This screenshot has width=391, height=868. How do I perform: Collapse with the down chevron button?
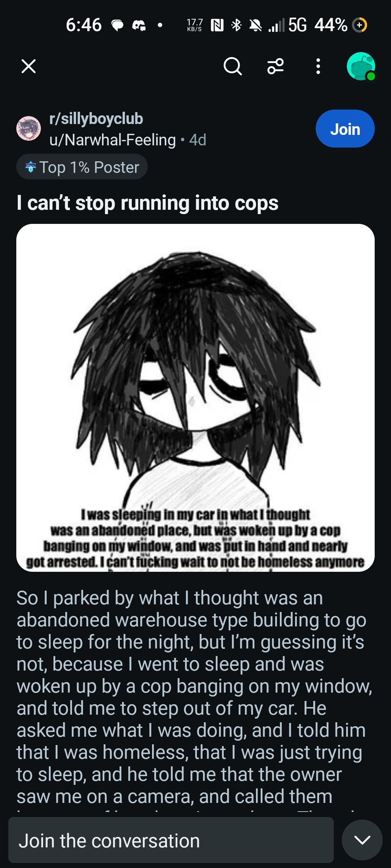[362, 840]
